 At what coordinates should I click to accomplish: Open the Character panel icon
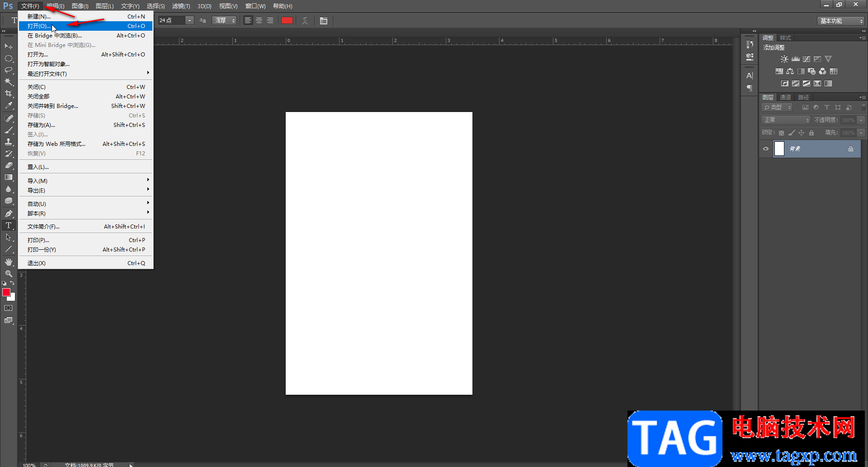pos(750,76)
